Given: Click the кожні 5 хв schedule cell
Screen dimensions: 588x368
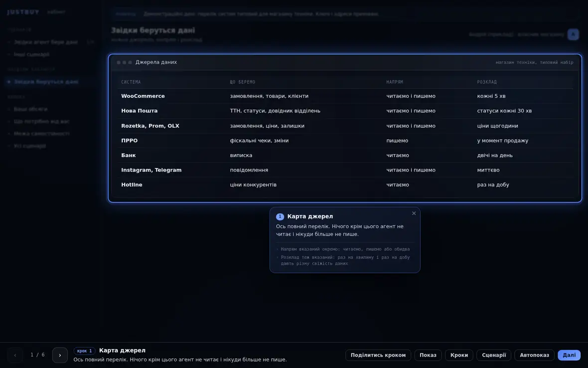Looking at the screenshot, I should pos(491,96).
